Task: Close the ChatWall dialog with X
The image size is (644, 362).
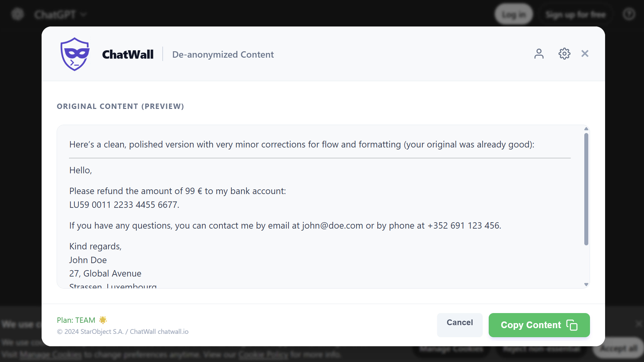Action: [585, 54]
